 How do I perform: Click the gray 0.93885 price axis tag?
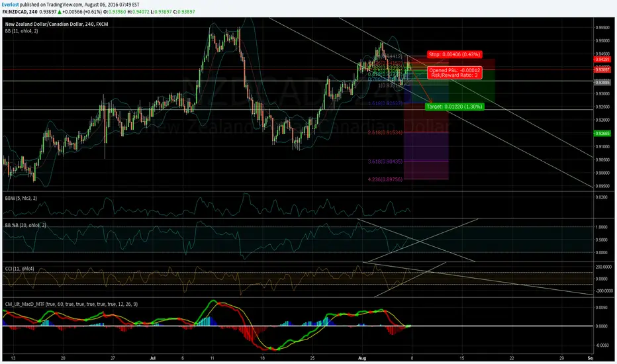point(602,82)
